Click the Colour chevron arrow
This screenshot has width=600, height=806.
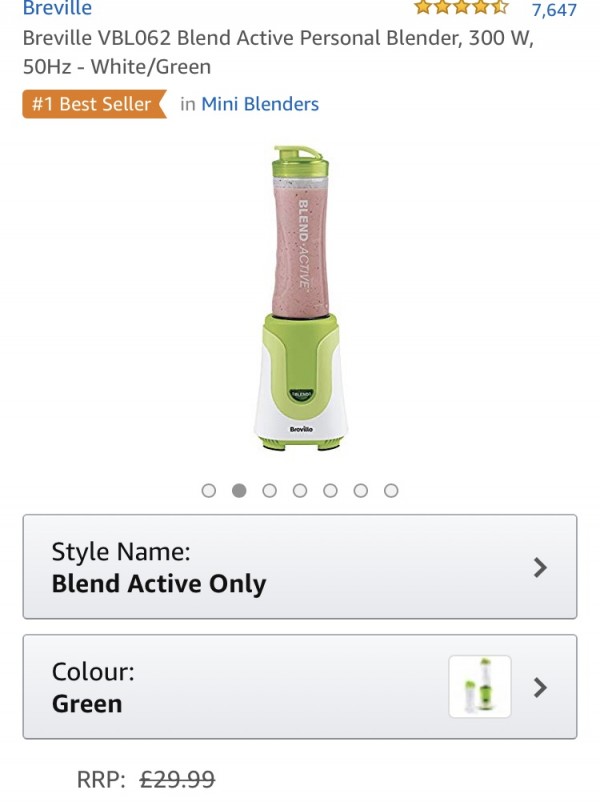coord(540,687)
